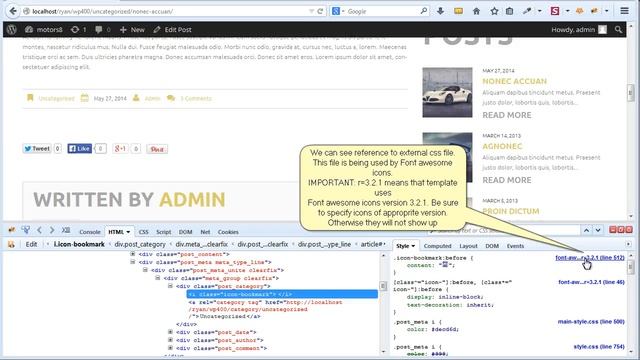Reload the page with the refresh icon
The width and height of the screenshot is (640, 360).
click(320, 11)
